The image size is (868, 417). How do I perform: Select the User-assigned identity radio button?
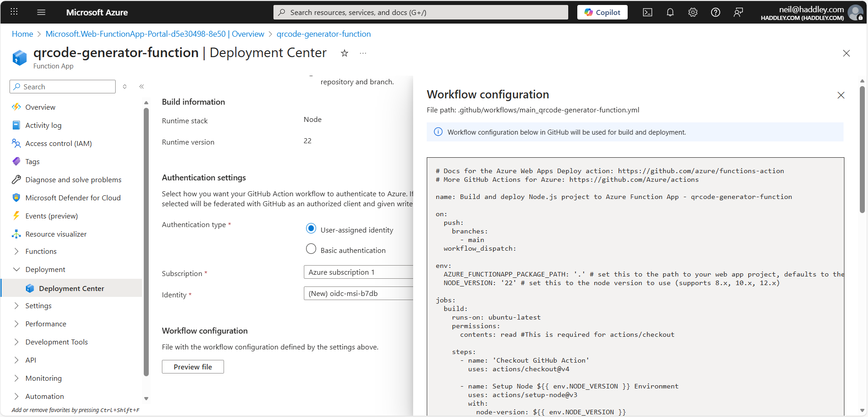[x=311, y=228]
